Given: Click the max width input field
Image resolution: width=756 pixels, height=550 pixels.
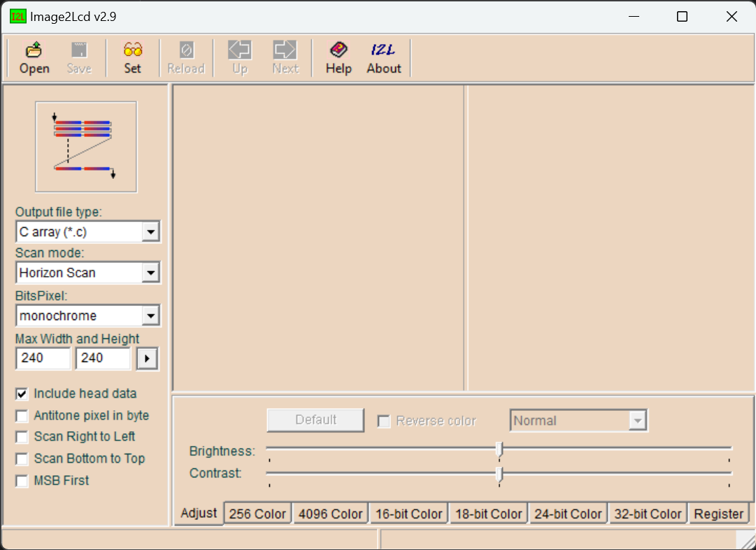Looking at the screenshot, I should tap(43, 359).
